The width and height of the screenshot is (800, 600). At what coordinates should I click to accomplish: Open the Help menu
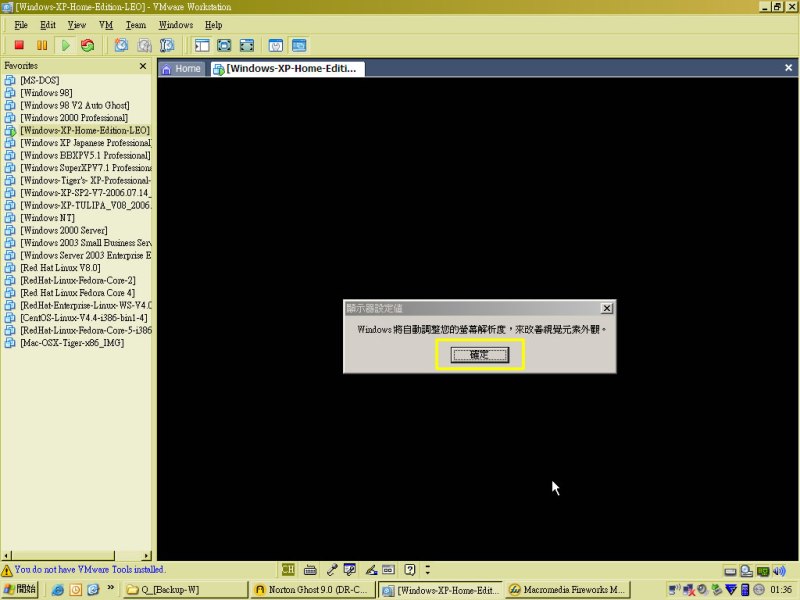214,25
